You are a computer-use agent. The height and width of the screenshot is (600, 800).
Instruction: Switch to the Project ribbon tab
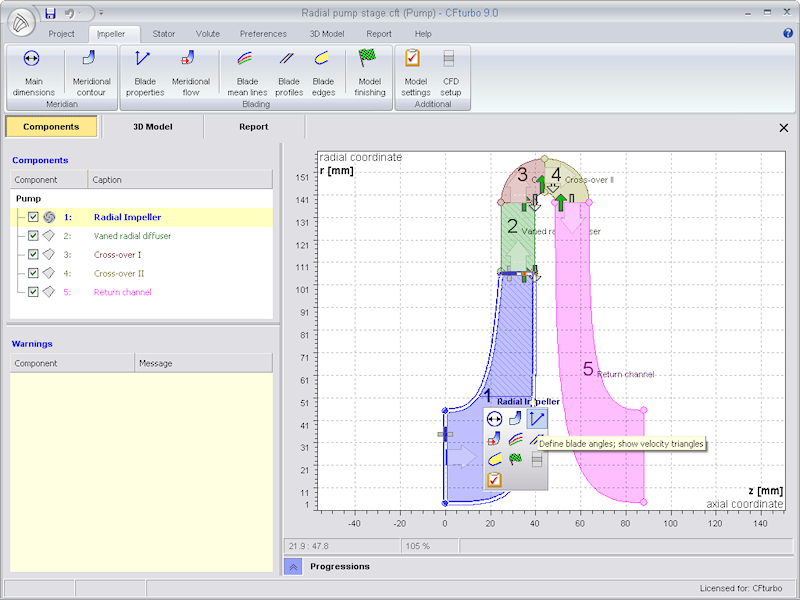(x=61, y=34)
